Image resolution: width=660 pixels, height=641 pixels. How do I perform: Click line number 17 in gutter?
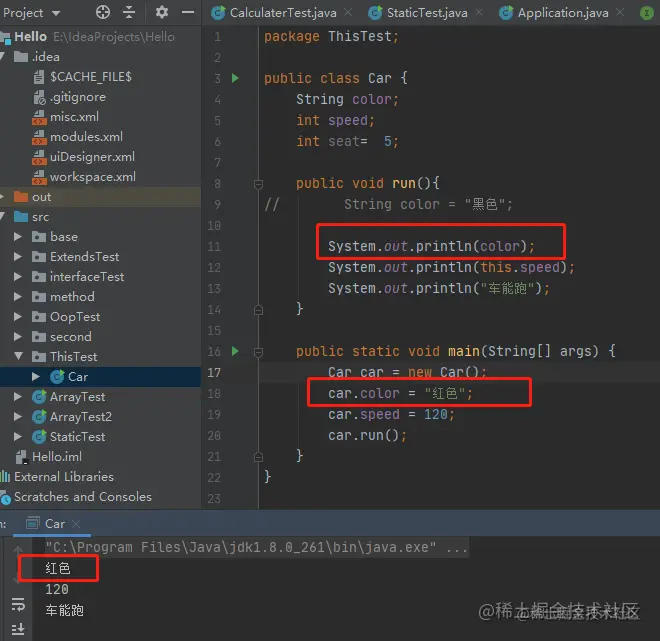pyautogui.click(x=214, y=372)
